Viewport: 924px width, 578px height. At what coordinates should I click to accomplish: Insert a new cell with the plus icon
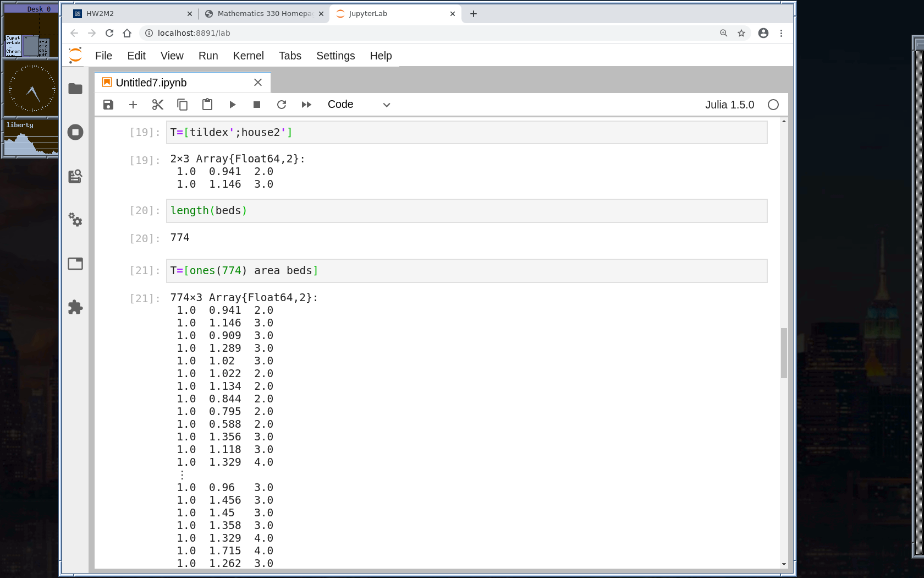[x=133, y=105]
